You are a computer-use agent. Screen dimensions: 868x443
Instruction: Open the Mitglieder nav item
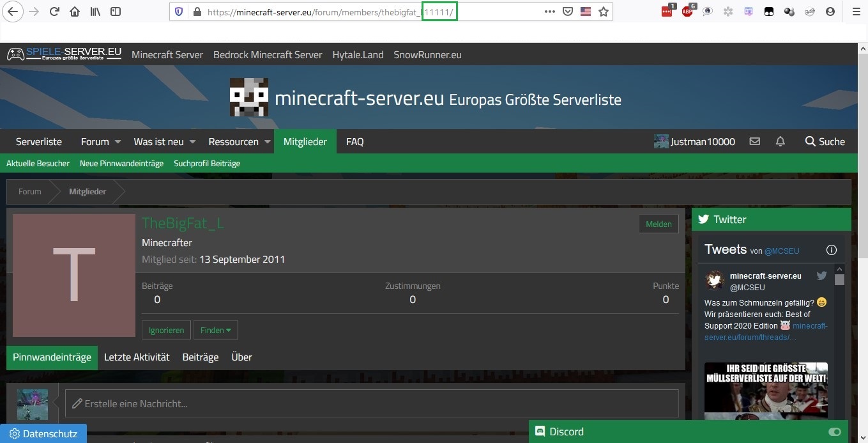pyautogui.click(x=305, y=141)
